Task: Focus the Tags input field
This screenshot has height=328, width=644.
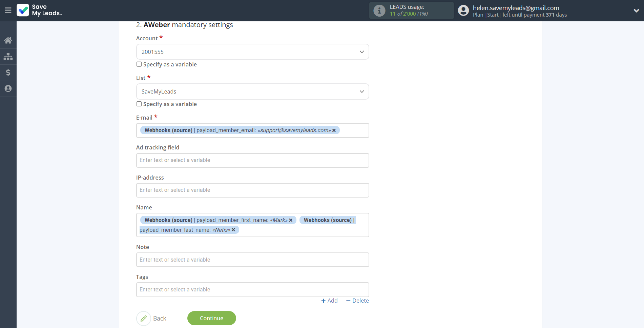Action: [253, 290]
